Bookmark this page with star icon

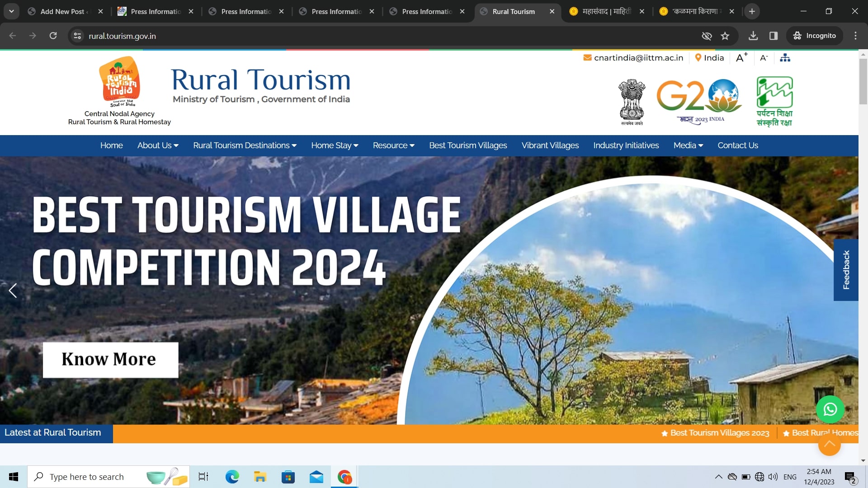coord(725,36)
